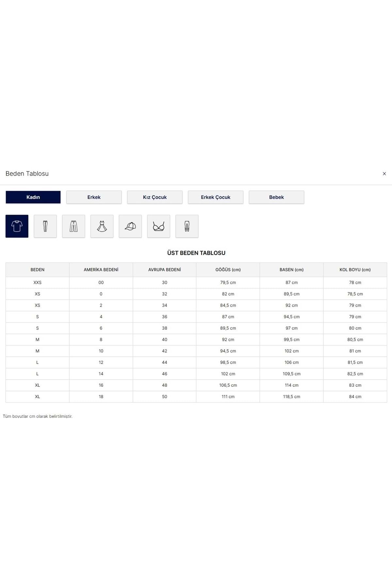Click the European size 34 cell
Image resolution: width=392 pixels, height=588 pixels.
point(165,305)
